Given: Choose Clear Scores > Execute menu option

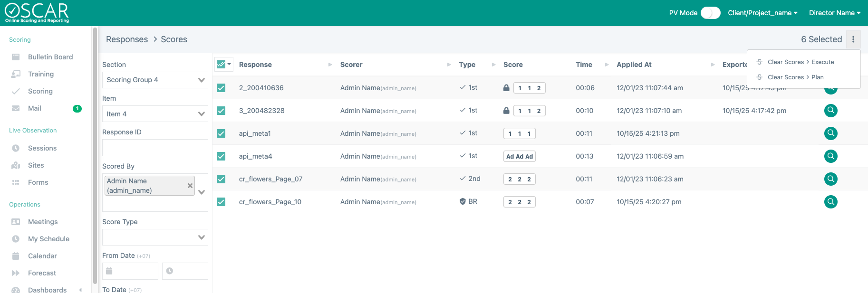Looking at the screenshot, I should [x=800, y=62].
